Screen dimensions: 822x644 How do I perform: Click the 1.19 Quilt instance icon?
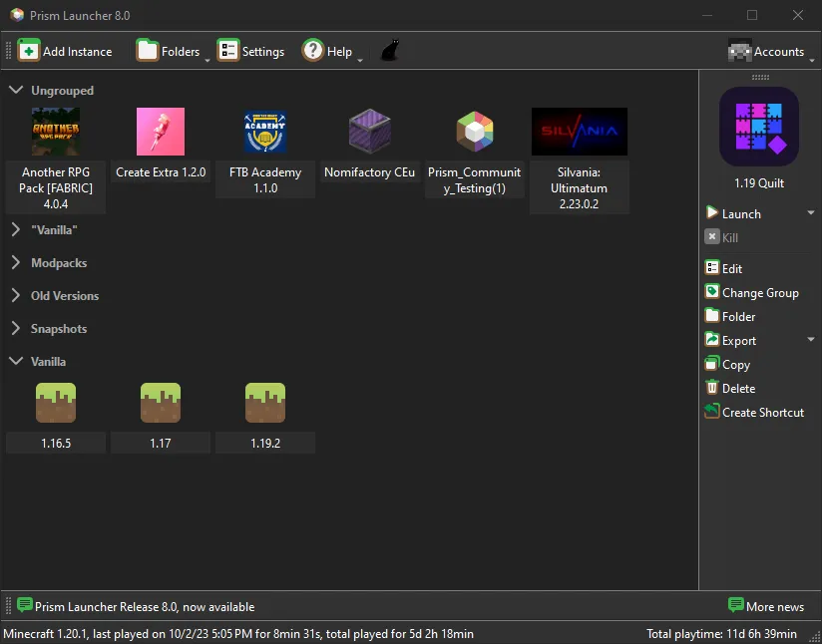tap(759, 127)
